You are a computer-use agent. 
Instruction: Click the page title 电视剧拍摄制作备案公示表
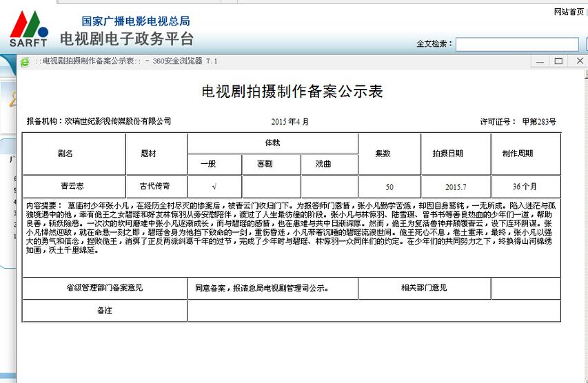pyautogui.click(x=292, y=92)
